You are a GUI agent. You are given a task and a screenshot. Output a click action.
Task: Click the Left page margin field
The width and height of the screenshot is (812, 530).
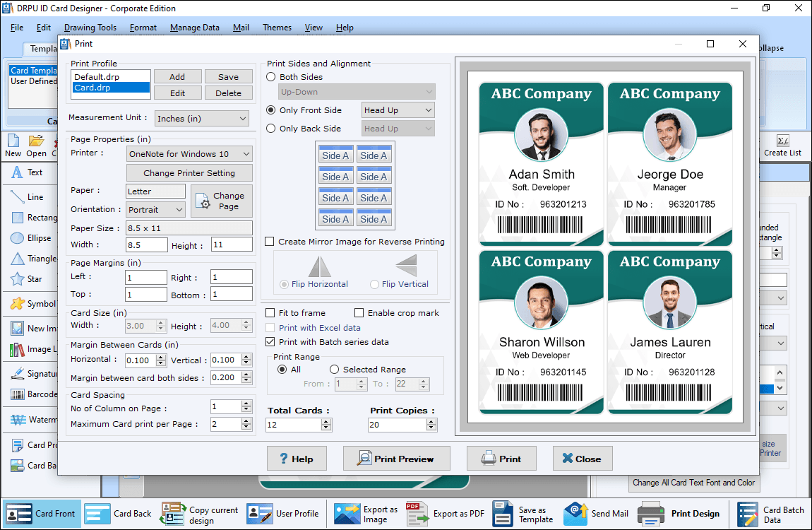point(146,277)
